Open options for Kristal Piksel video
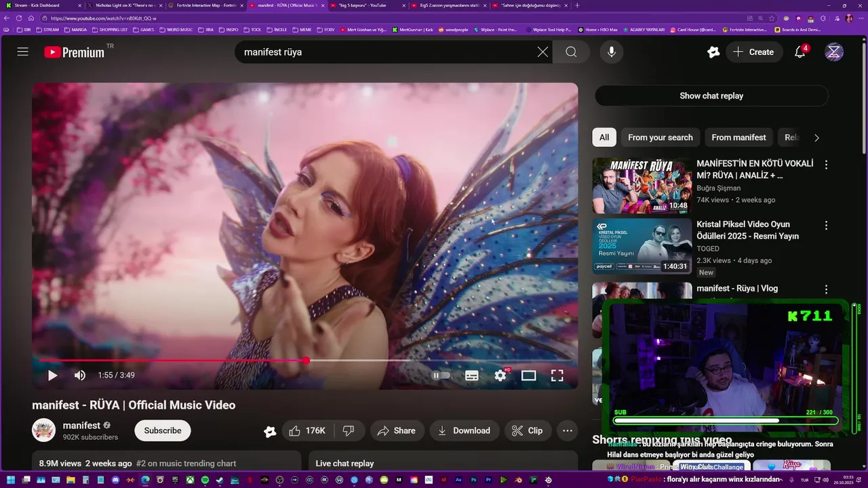Viewport: 868px width, 488px height. click(x=826, y=225)
